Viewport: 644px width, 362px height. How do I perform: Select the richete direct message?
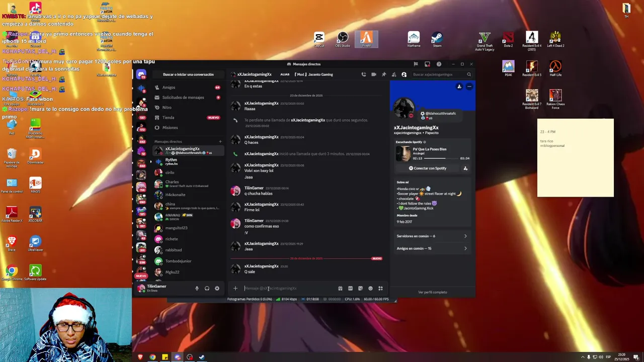tap(187, 239)
